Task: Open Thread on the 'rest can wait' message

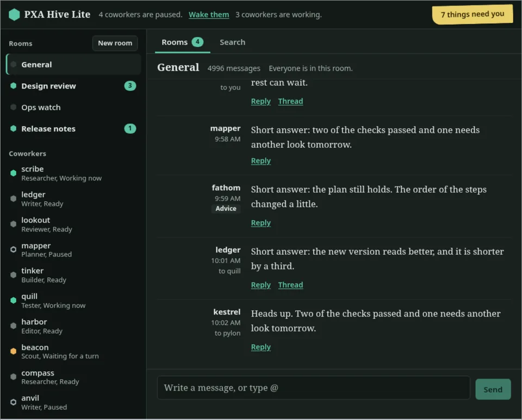Action: [x=290, y=101]
